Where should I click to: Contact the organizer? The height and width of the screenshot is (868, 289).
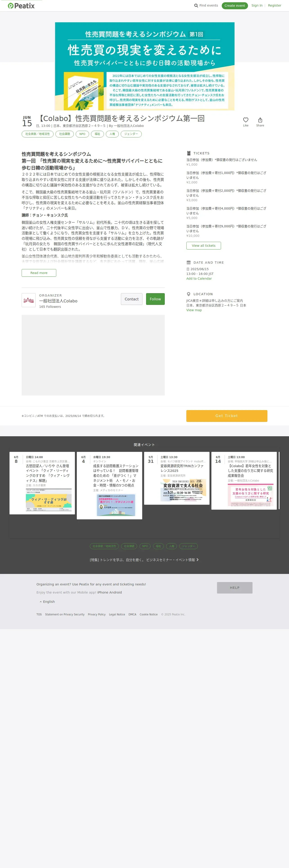pos(131,299)
